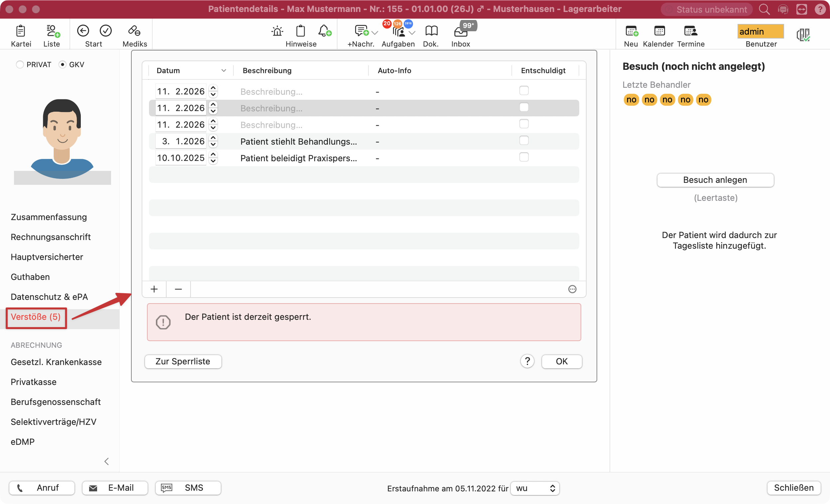830x504 pixels.
Task: Open Zusammenfassung in the sidebar
Action: (x=49, y=217)
